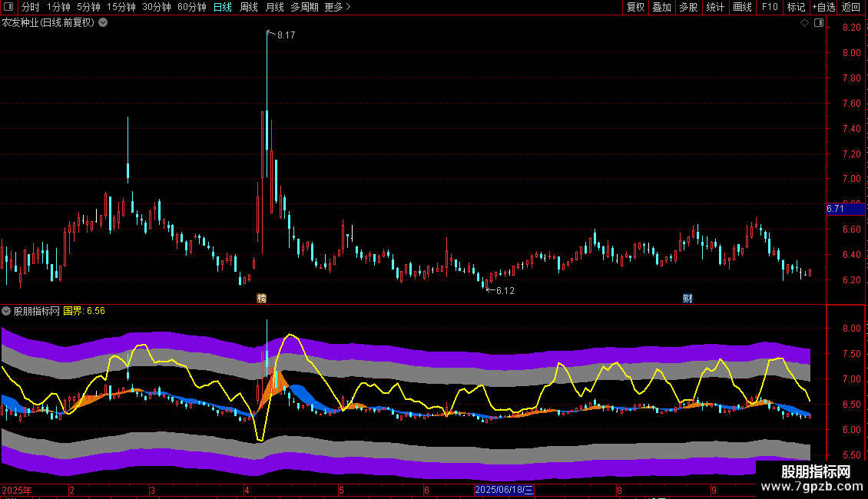This screenshot has width=868, height=499.
Task: Open F10 company information
Action: pyautogui.click(x=770, y=7)
